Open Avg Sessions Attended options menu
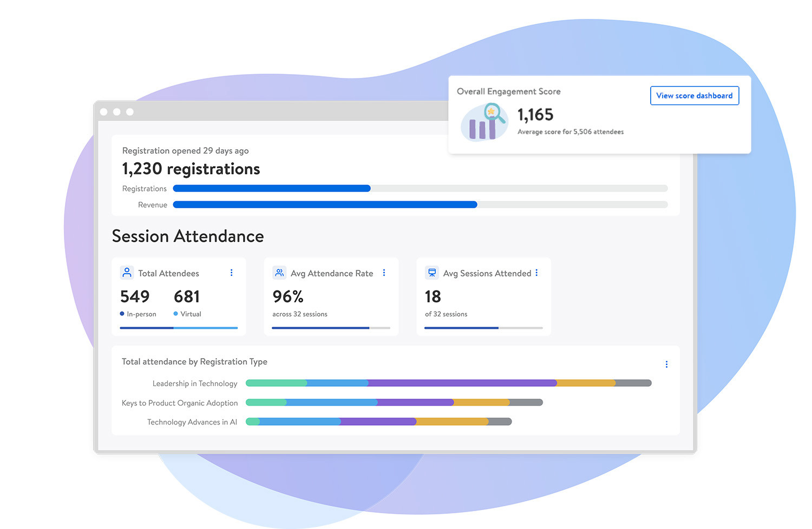Viewport: 812px width, 529px height. point(536,273)
